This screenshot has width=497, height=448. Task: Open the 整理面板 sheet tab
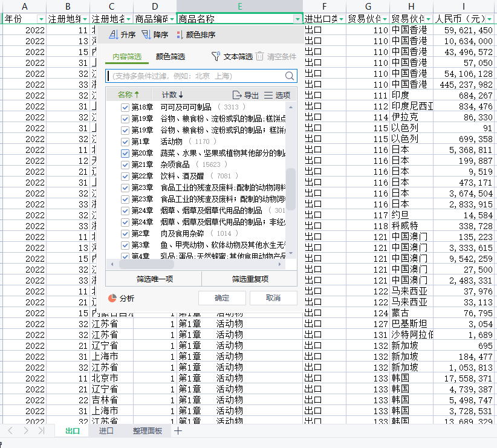pyautogui.click(x=148, y=431)
